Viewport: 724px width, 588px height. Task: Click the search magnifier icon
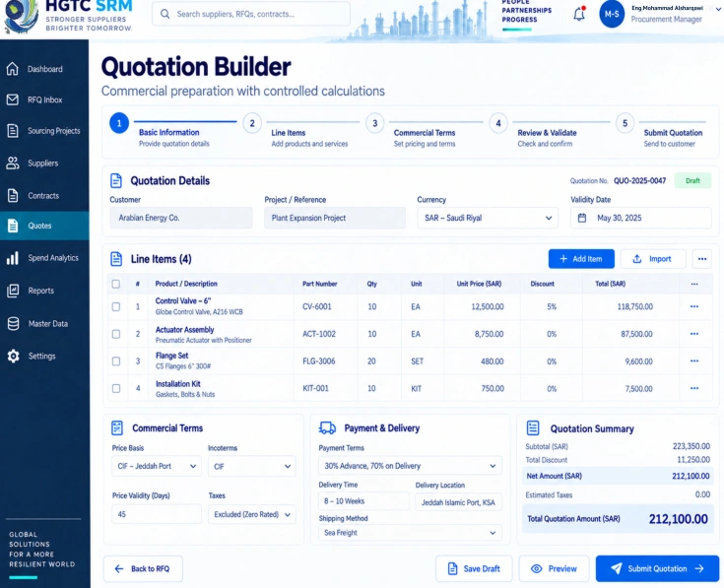coord(165,14)
